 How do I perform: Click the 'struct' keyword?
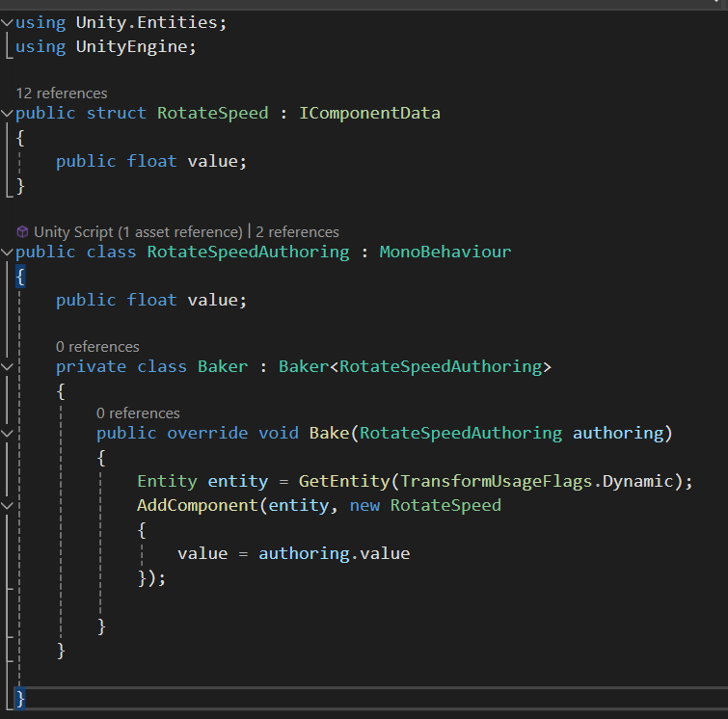tap(116, 114)
